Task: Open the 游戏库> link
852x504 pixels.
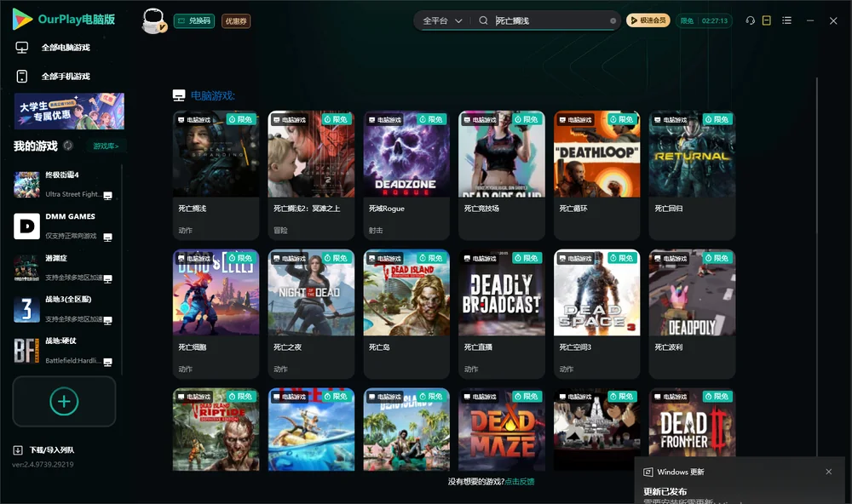Action: point(106,146)
